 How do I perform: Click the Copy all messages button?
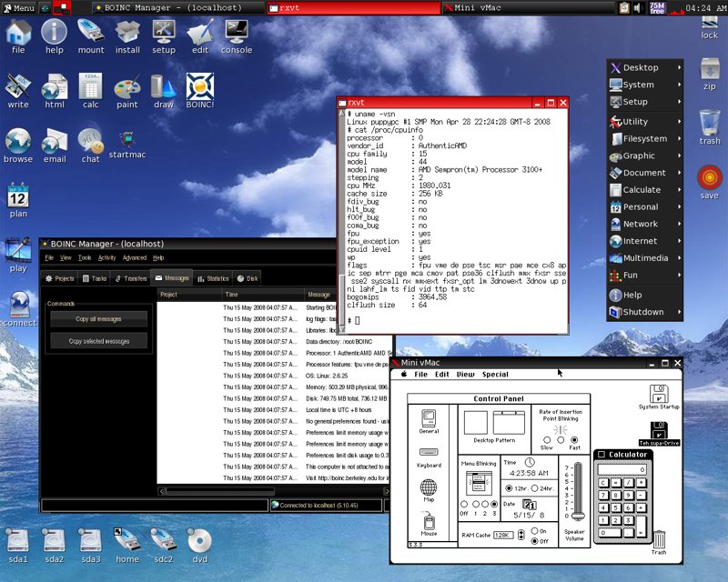click(98, 319)
